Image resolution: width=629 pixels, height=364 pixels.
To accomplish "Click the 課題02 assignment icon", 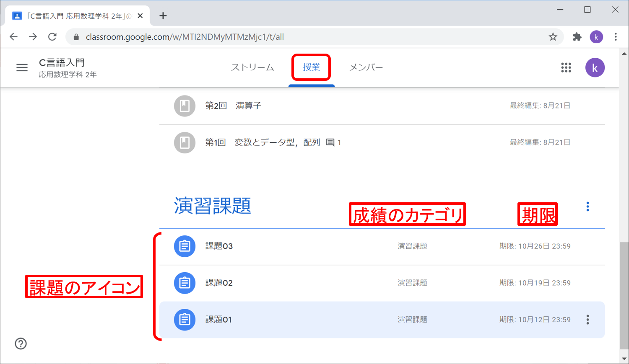I will point(185,283).
